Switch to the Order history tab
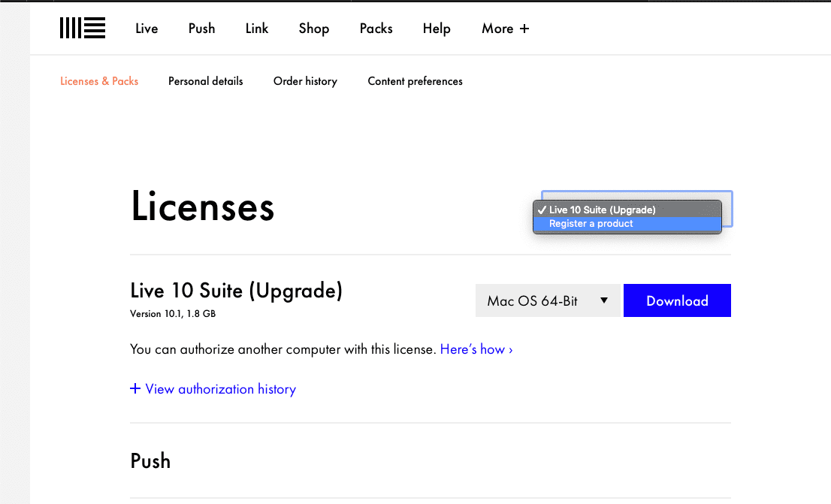 305,81
